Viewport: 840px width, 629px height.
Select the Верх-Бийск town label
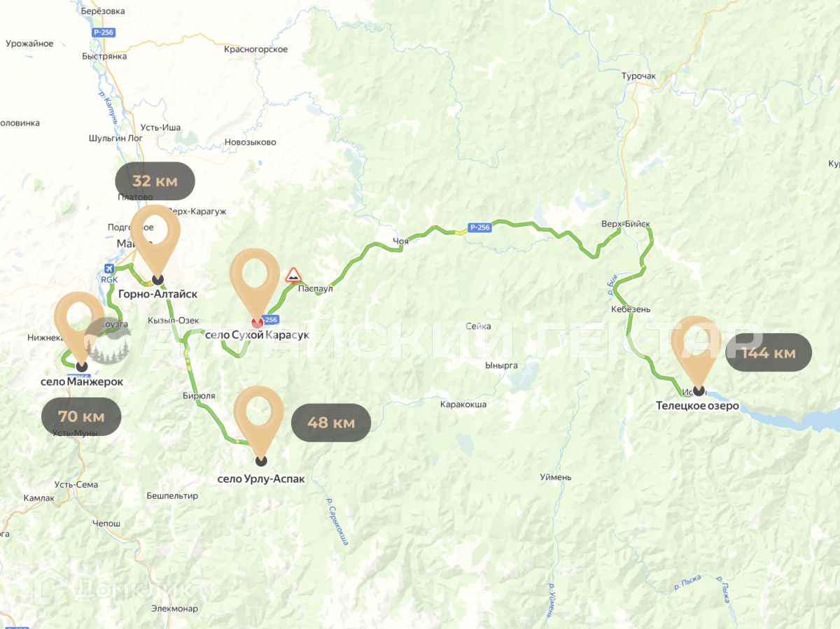pos(626,225)
